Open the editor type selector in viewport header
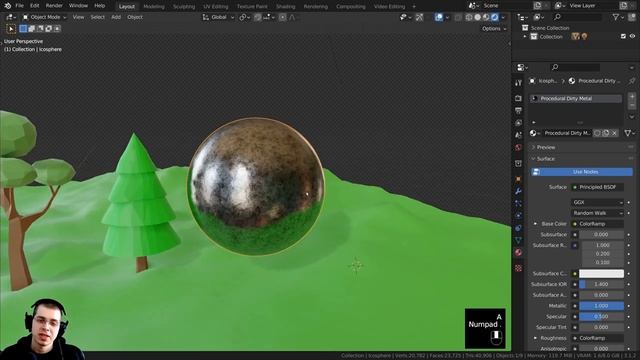Image resolution: width=640 pixels, height=360 pixels. pyautogui.click(x=10, y=17)
